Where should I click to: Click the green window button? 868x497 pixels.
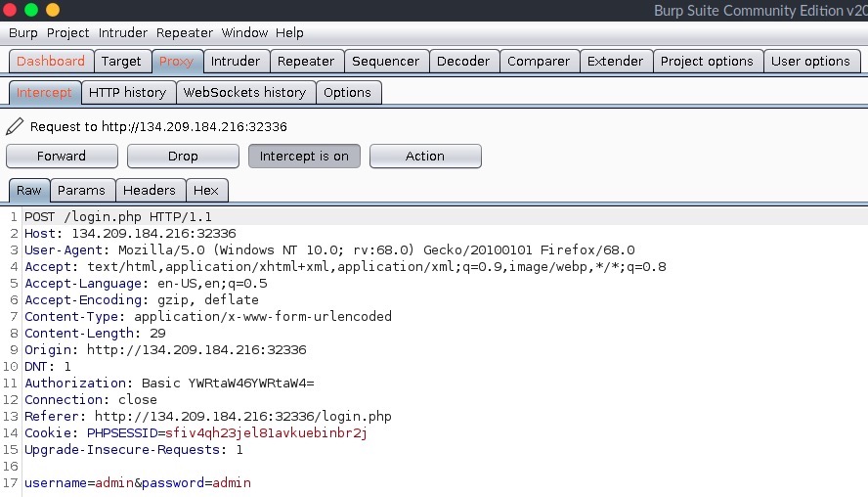pyautogui.click(x=31, y=10)
